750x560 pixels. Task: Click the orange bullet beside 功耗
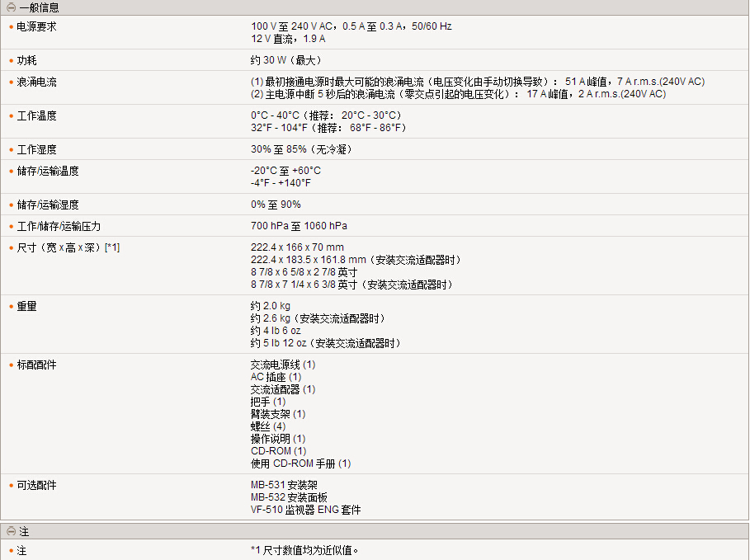click(12, 61)
